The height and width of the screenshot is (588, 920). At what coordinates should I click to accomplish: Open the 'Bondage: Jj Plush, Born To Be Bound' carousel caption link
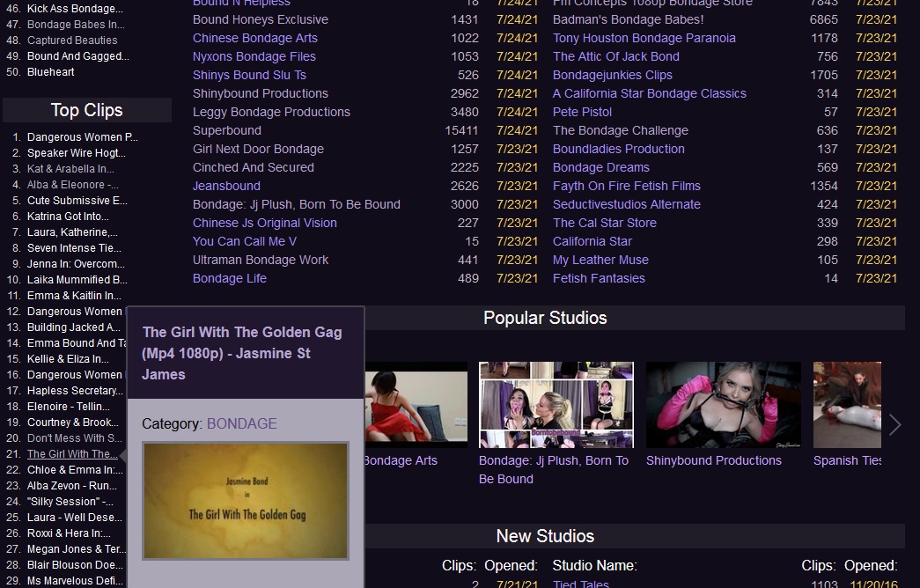tap(553, 469)
